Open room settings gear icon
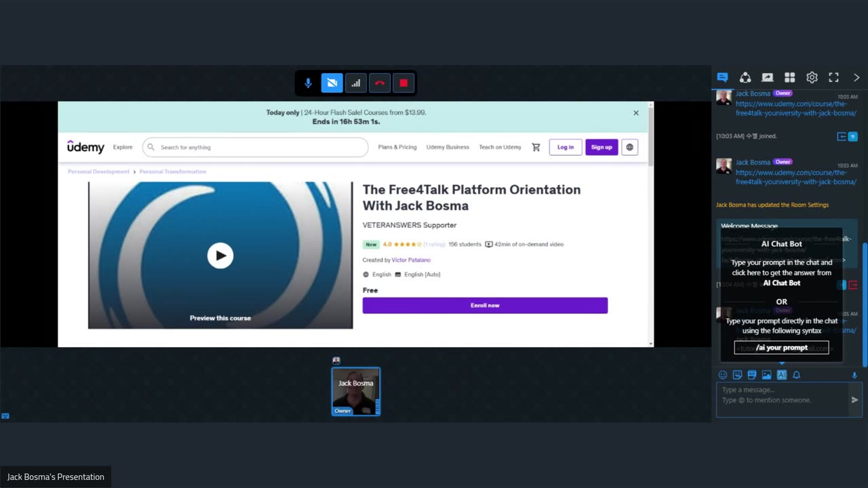 coord(812,77)
